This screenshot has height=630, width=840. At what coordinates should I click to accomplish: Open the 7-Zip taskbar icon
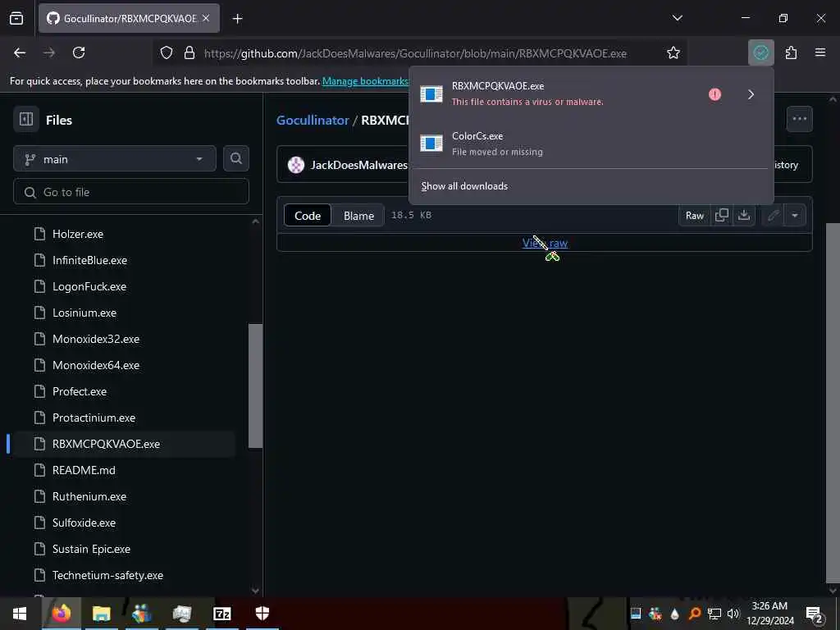click(221, 614)
